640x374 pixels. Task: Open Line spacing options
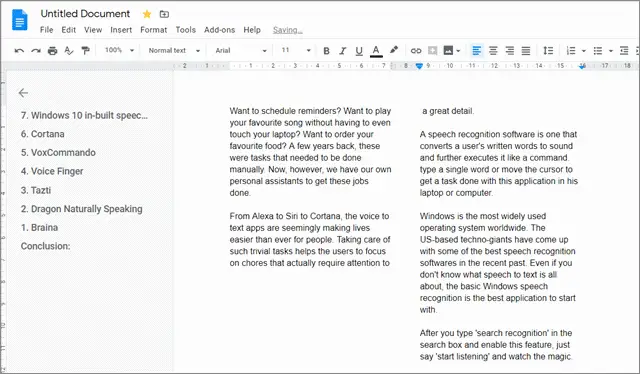(x=548, y=51)
